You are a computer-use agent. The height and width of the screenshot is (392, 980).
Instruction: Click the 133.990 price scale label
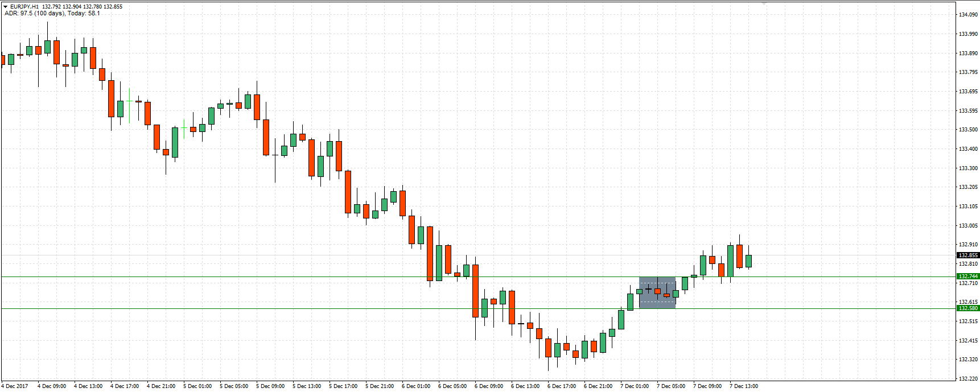pos(968,34)
